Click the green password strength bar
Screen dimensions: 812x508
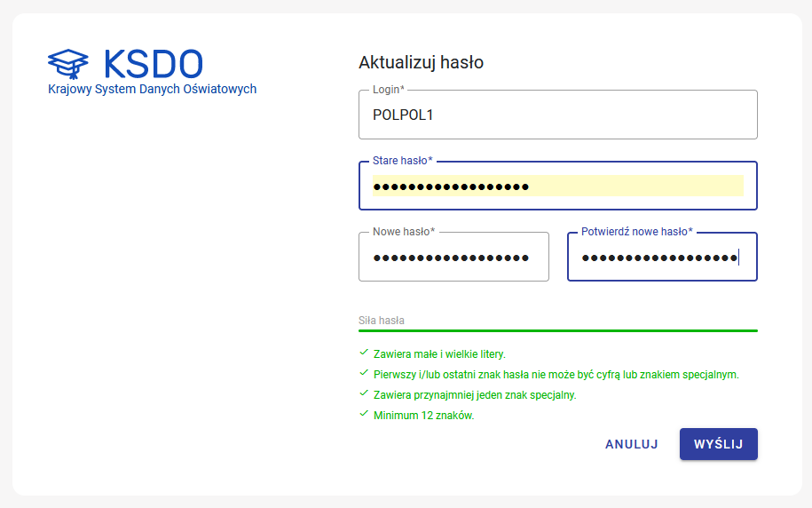tap(557, 330)
